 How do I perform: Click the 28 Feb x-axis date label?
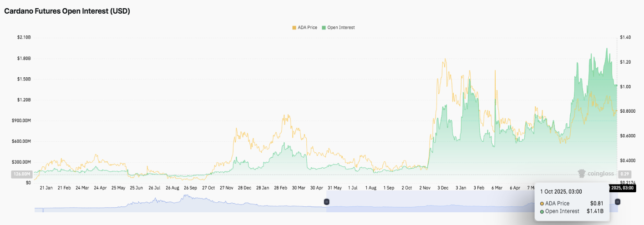click(x=280, y=187)
